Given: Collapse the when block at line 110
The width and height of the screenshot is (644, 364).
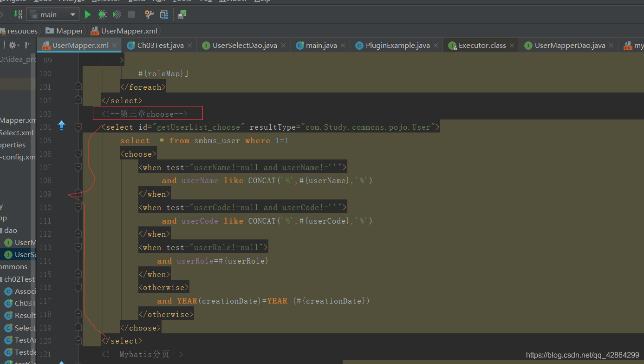Looking at the screenshot, I should pyautogui.click(x=78, y=207).
